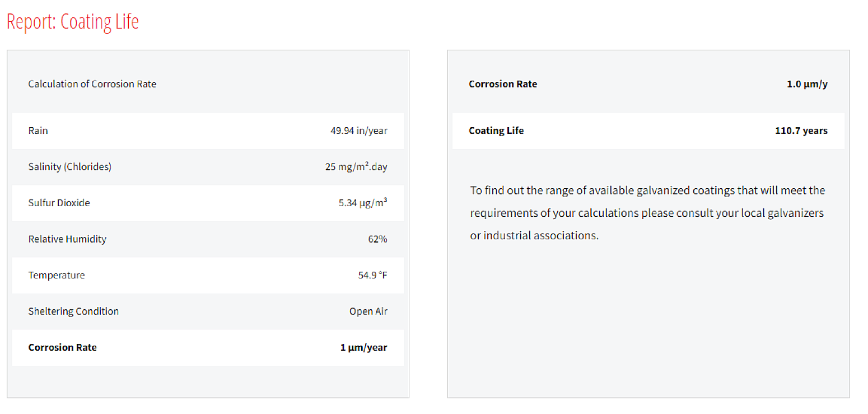The width and height of the screenshot is (868, 414).
Task: Select the Sulfur Dioxide label
Action: click(x=59, y=203)
